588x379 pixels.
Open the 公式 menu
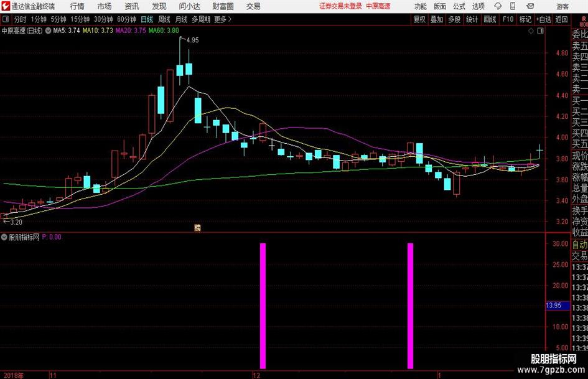459,6
